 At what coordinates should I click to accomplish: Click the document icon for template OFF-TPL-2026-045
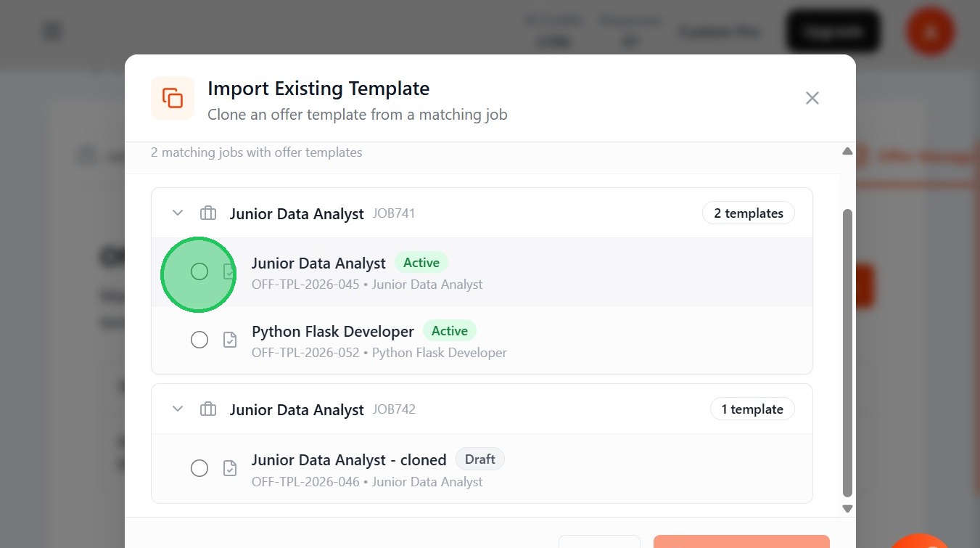[229, 272]
